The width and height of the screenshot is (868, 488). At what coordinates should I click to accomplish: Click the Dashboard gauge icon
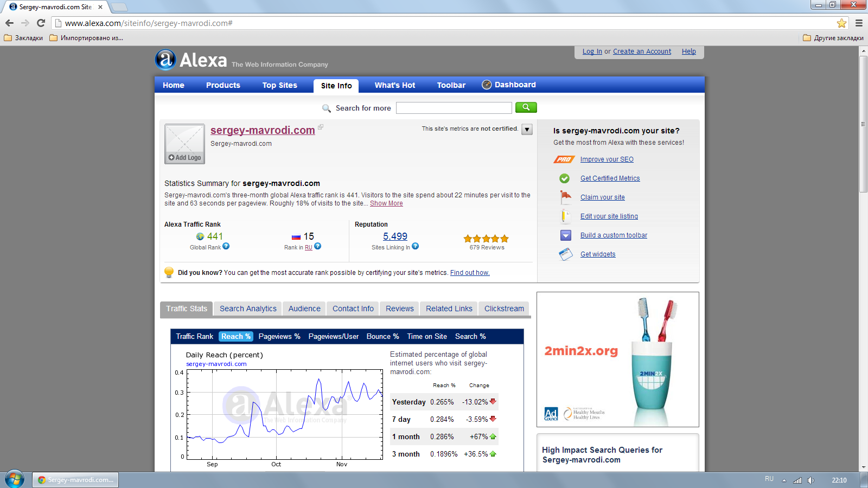[x=487, y=85]
